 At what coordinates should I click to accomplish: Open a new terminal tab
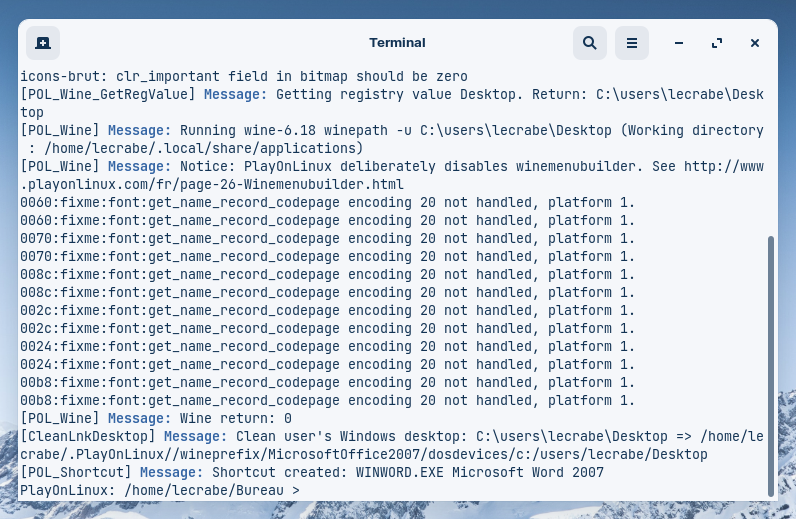click(43, 43)
